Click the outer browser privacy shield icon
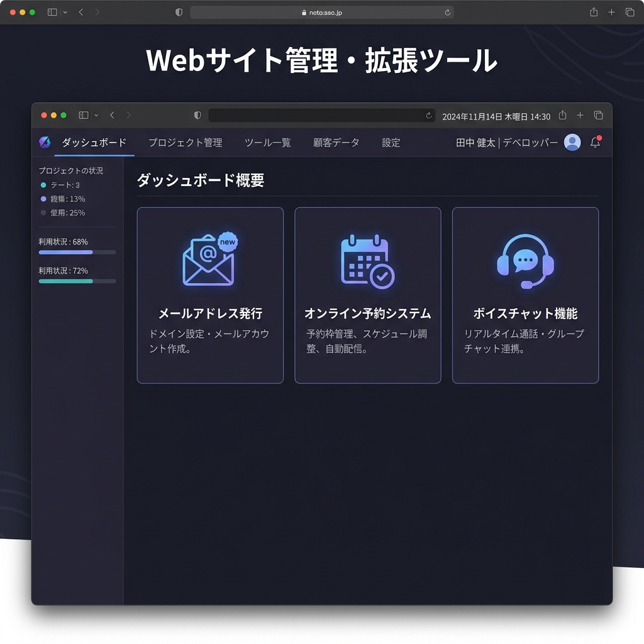 pos(179,13)
